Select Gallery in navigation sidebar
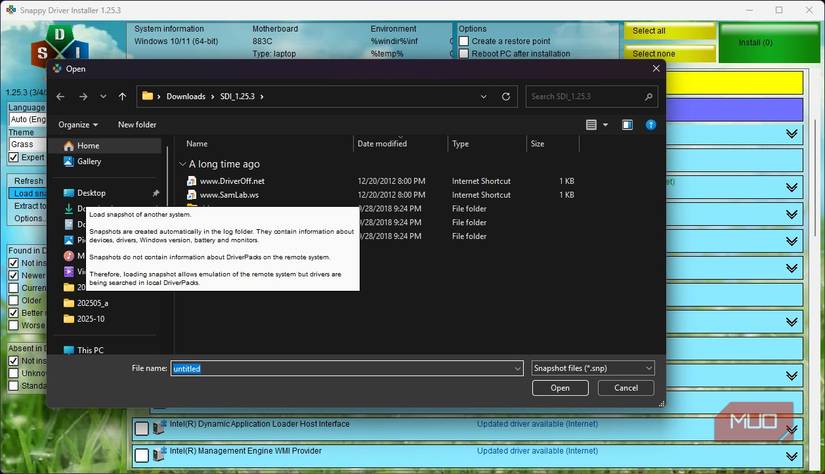This screenshot has width=825, height=474. [89, 161]
